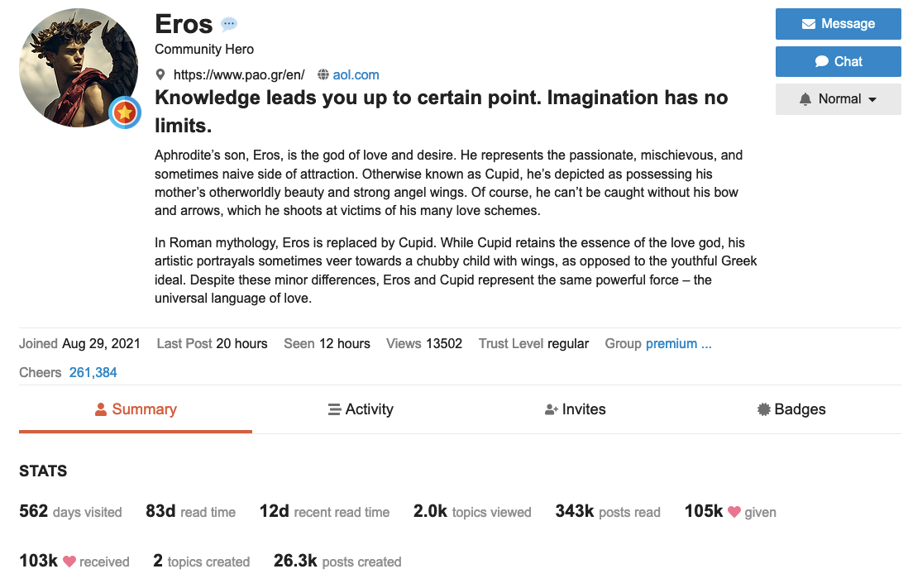Click the bell icon in Normal button

(805, 99)
